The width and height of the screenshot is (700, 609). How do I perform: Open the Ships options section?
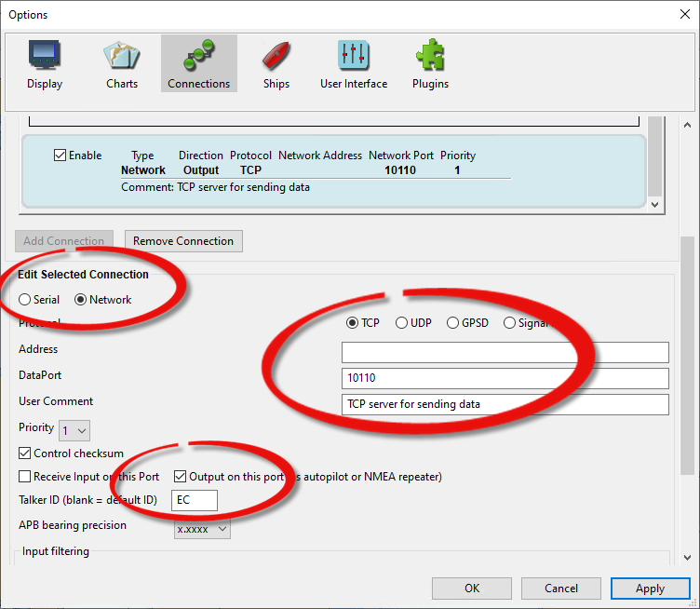pos(276,65)
